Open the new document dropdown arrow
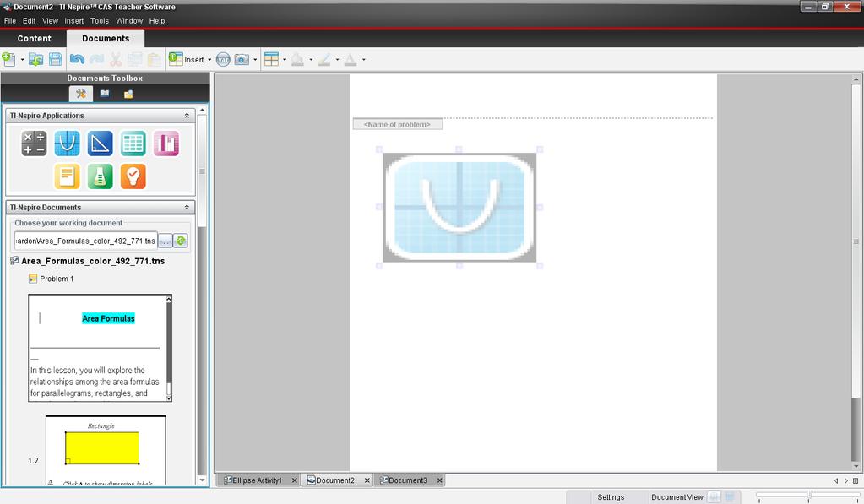 click(22, 59)
